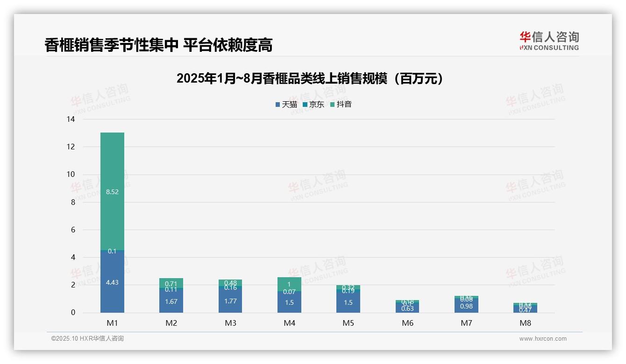Click the 天猫 legend color marker
This screenshot has width=626, height=364.
click(x=277, y=105)
